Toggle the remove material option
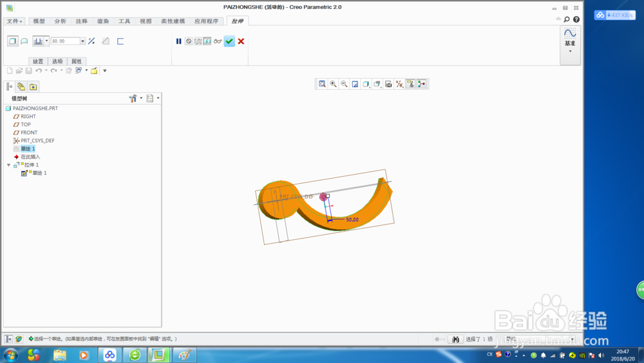Screen dimensions: 644x363 pyautogui.click(x=106, y=41)
